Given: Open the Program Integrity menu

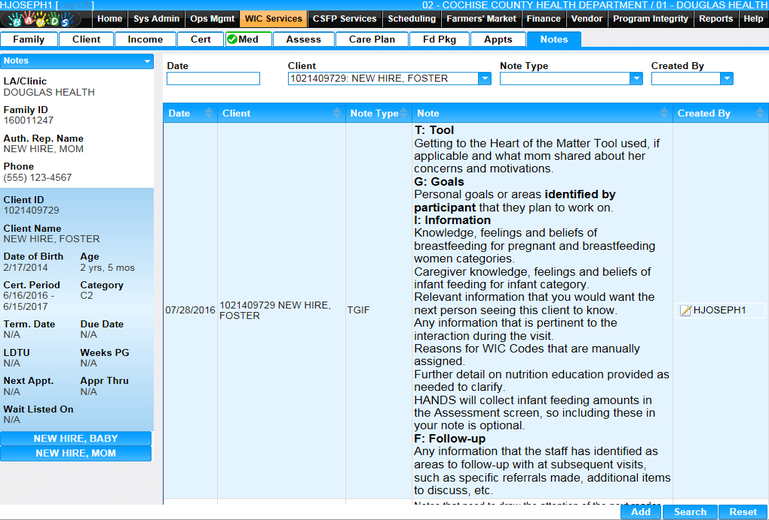Looking at the screenshot, I should pyautogui.click(x=650, y=19).
